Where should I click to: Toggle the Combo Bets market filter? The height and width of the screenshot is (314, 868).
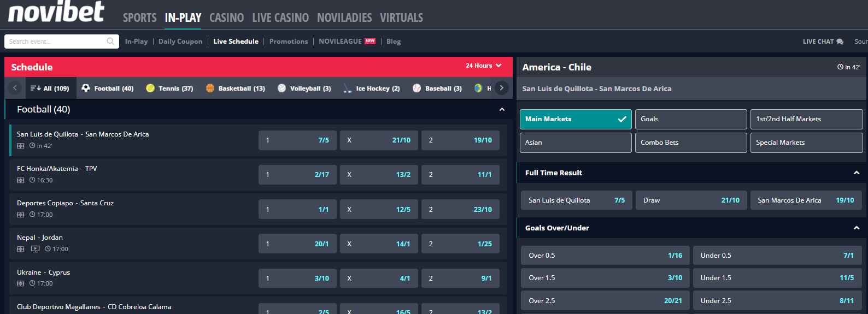690,143
